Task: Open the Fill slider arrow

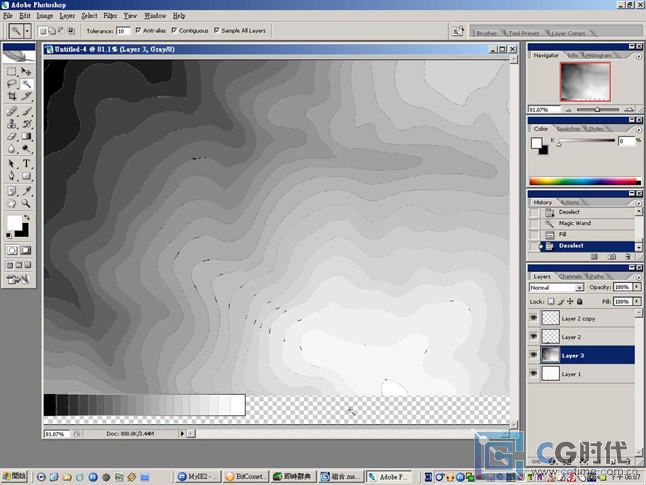Action: (x=637, y=302)
